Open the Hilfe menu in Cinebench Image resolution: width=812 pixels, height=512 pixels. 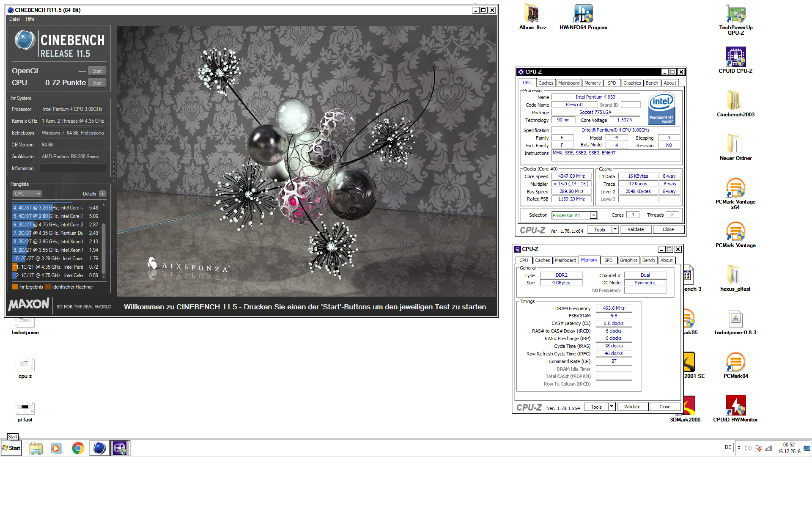(x=30, y=19)
